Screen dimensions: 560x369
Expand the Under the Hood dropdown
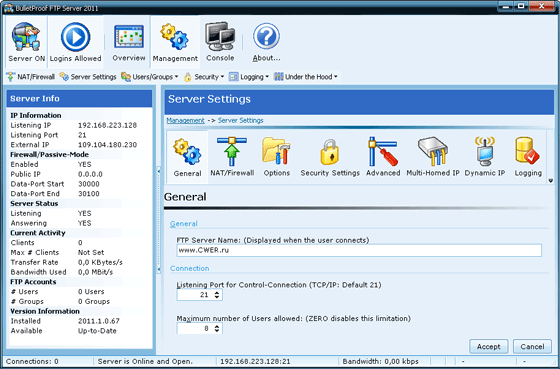pos(306,77)
